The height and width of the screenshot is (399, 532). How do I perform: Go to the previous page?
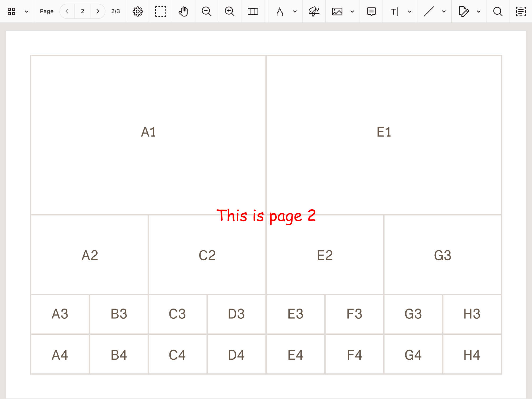67,11
